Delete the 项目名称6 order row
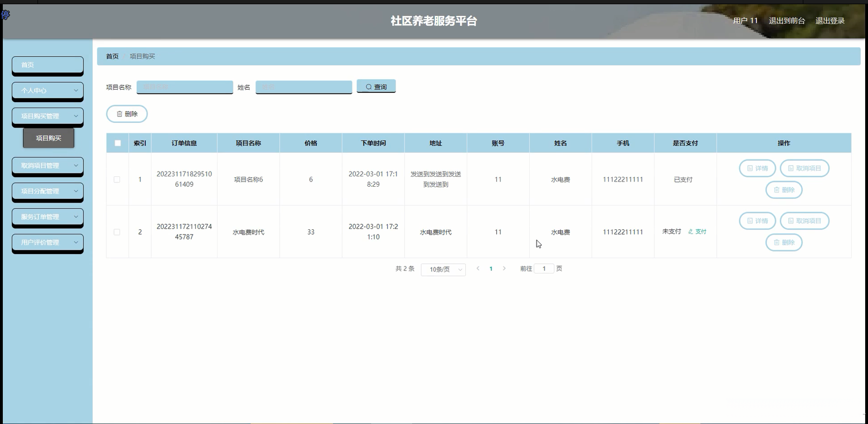 point(784,190)
